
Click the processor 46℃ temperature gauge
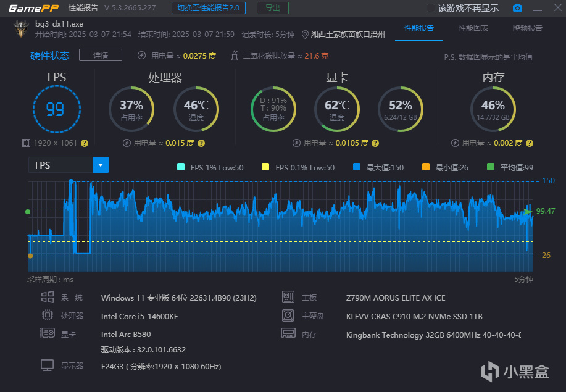click(x=196, y=109)
